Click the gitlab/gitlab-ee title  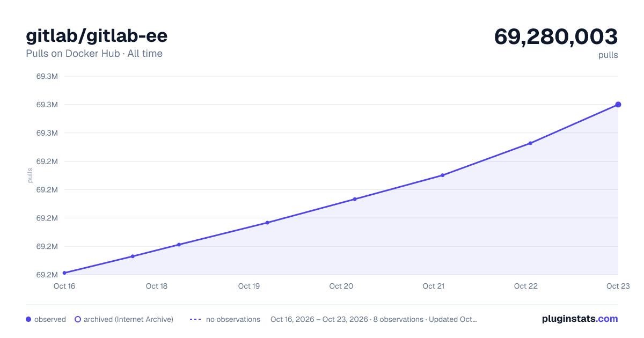[x=97, y=35]
